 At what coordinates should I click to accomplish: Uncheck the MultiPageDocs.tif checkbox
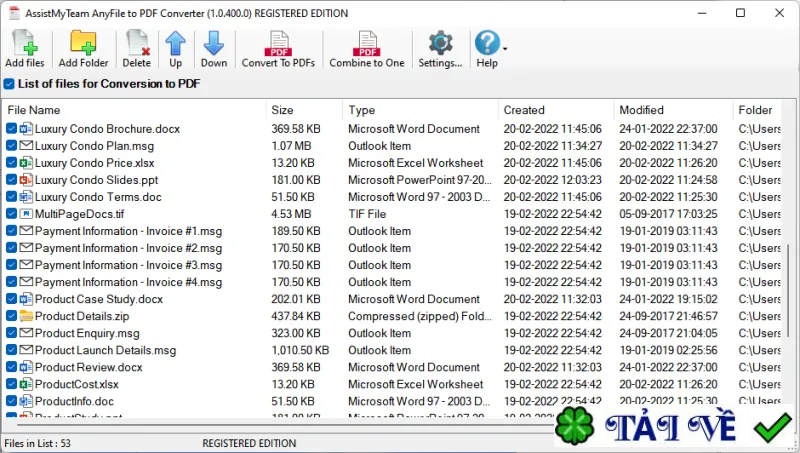click(11, 214)
